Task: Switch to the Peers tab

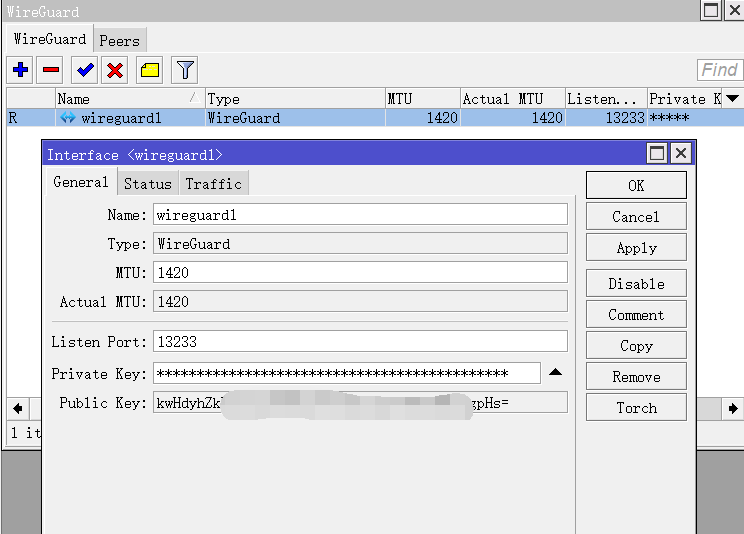Action: pos(120,40)
